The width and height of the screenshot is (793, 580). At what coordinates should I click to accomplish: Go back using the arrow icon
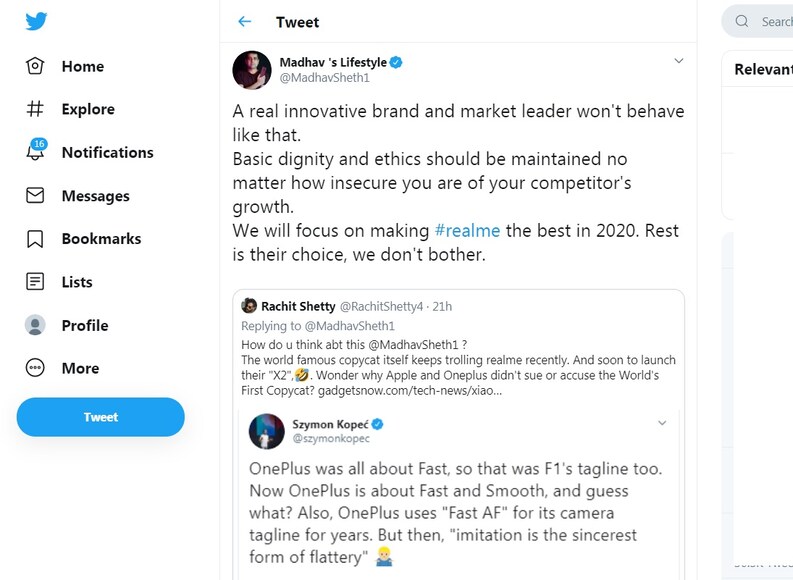coord(245,22)
